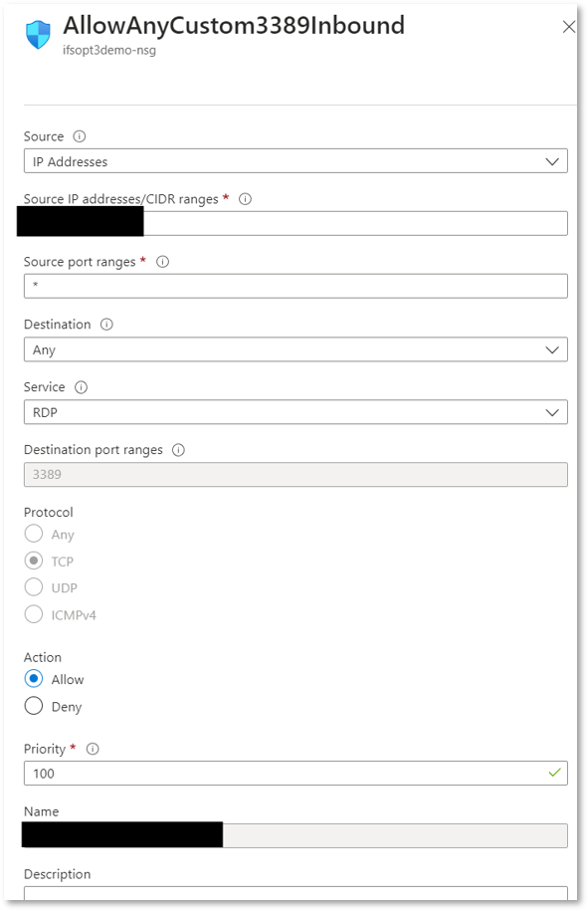Viewport: 588px width, 911px height.
Task: Open the Service dropdown showing RDP
Action: point(295,412)
